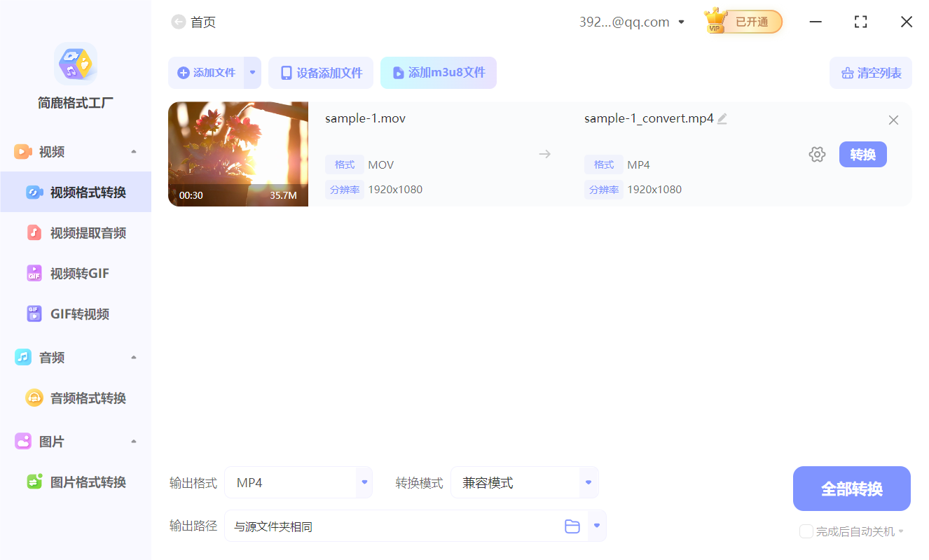Open output folder via the folder icon
Viewport: 929px width, 560px height.
[x=572, y=526]
